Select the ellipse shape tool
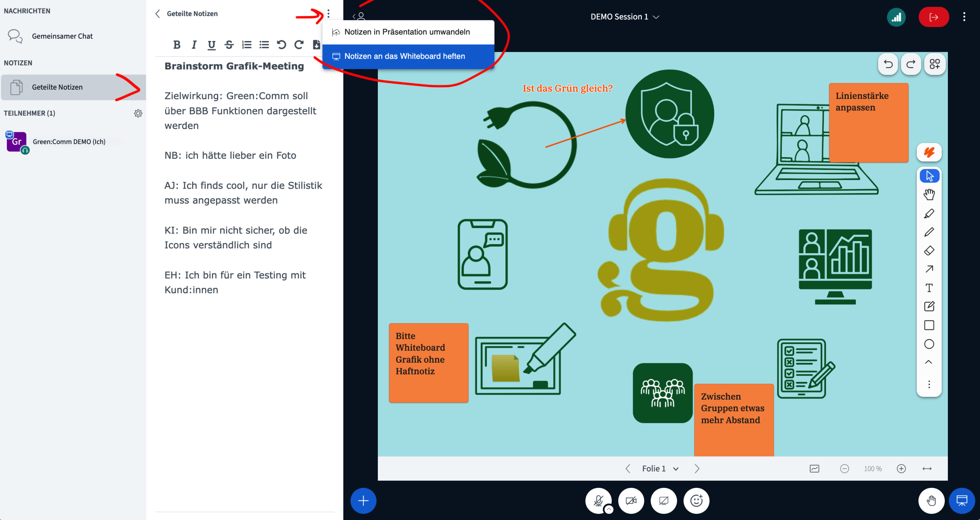980x520 pixels. (929, 343)
